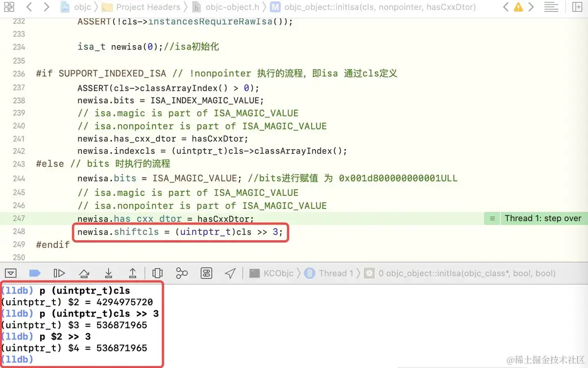The height and width of the screenshot is (368, 588).
Task: Click the newisa.shiftcls assignment code line
Action: coord(180,232)
